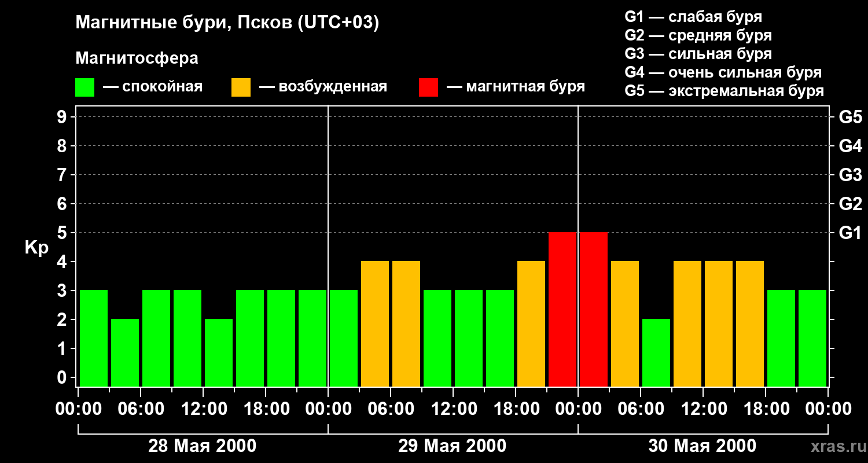Image resolution: width=868 pixels, height=463 pixels.
Task: Click the "0" value on the Kp axis
Action: [x=63, y=377]
